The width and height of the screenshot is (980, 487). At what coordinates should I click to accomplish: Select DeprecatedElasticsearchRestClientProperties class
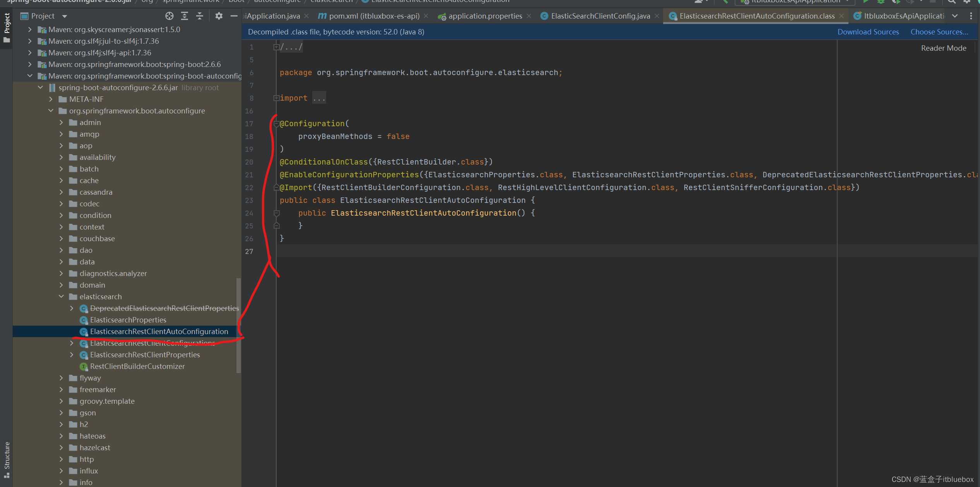(164, 308)
